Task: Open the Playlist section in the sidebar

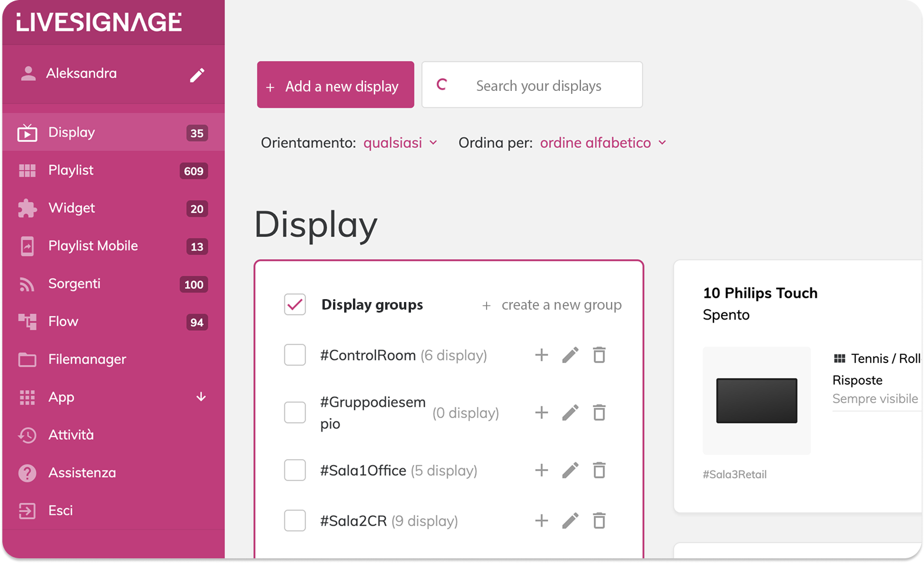Action: 114,171
